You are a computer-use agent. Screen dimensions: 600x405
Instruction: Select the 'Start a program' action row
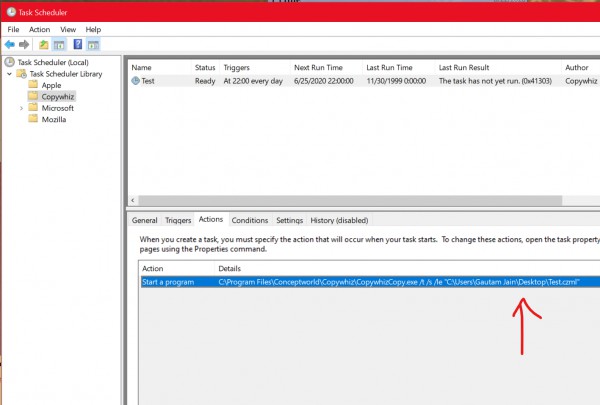[x=168, y=282]
